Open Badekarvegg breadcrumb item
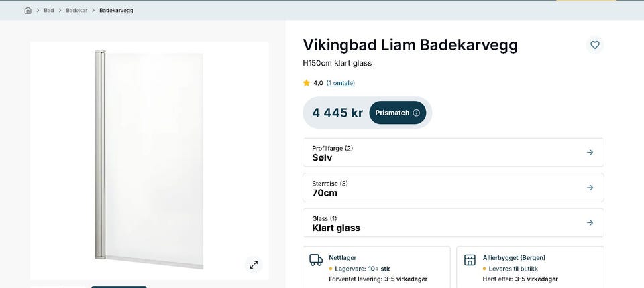 click(116, 10)
